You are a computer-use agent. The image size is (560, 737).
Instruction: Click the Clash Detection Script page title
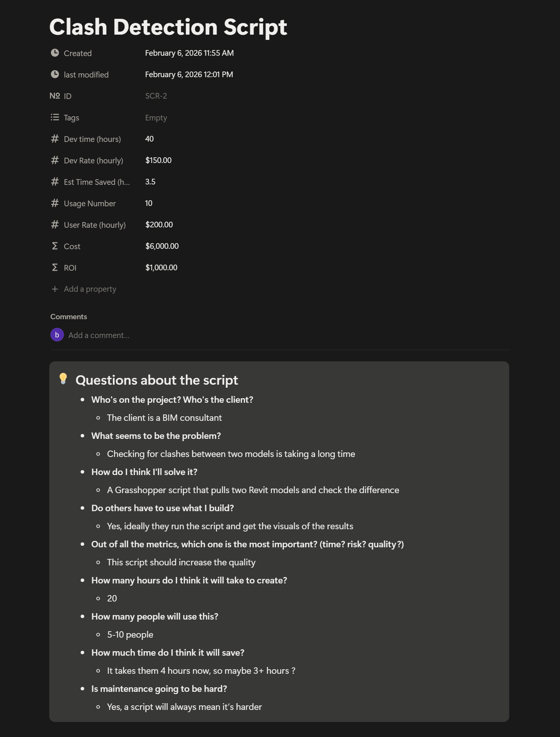click(168, 27)
